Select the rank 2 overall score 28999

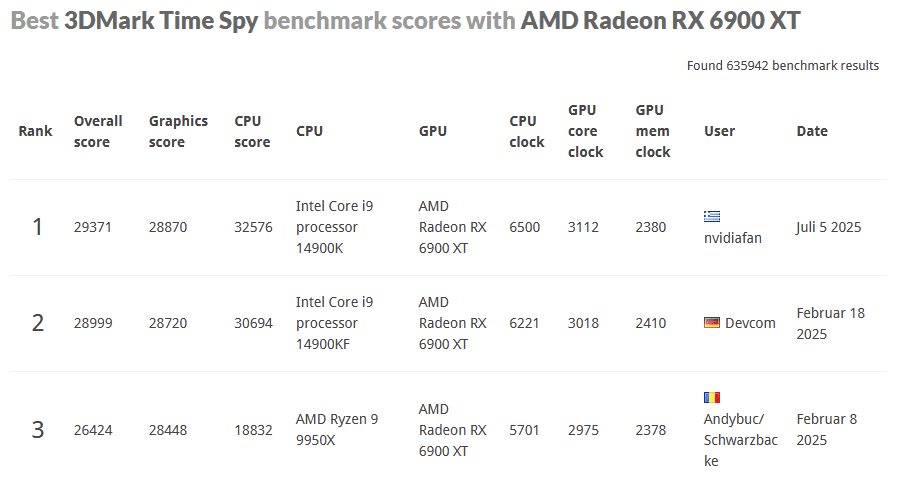[93, 323]
